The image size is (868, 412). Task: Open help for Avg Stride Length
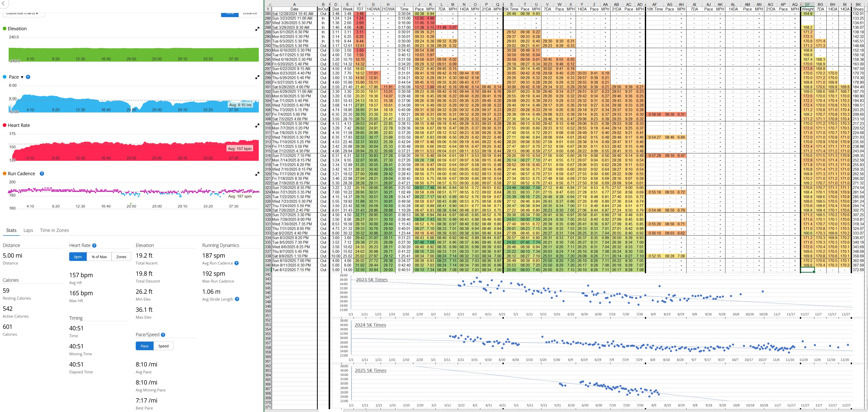[237, 299]
